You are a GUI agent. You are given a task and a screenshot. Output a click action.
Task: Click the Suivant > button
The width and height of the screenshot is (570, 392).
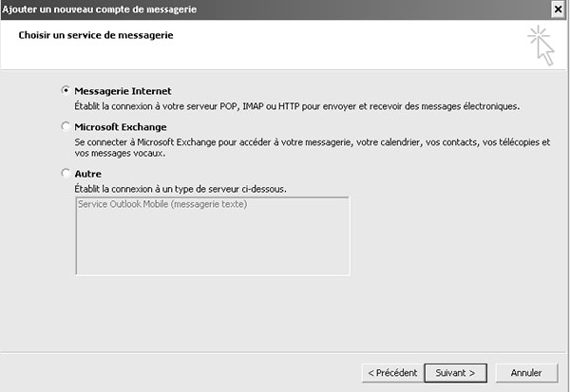455,373
